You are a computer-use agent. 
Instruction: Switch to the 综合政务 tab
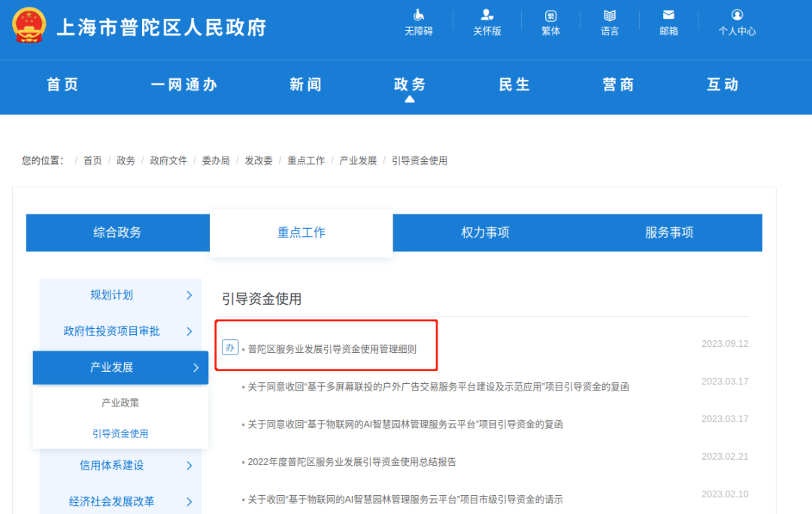pos(117,233)
